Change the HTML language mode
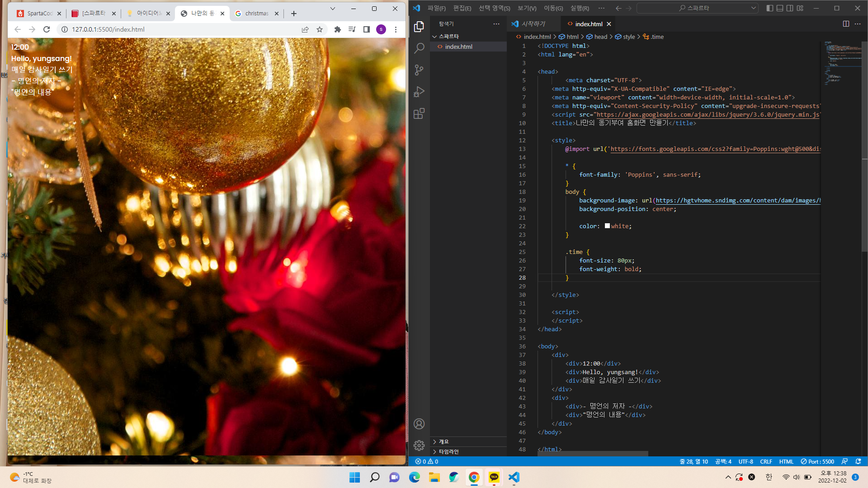 point(786,461)
